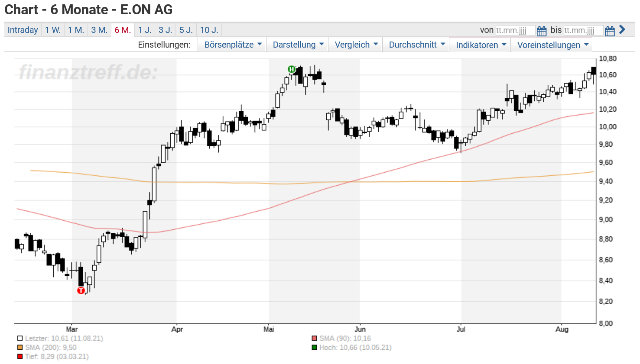Open the calendar picker for the 'bis' date
The width and height of the screenshot is (640, 364).
610,31
